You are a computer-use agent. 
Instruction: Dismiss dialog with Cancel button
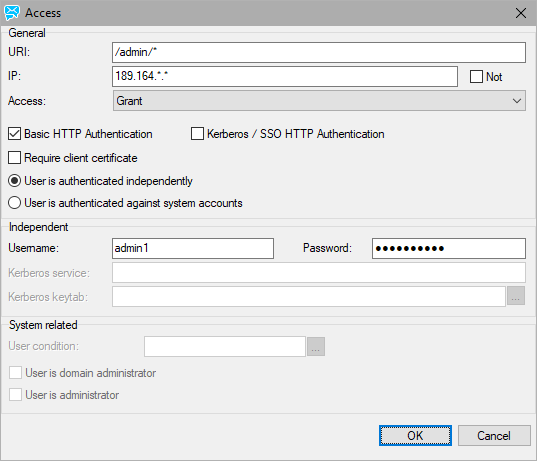coord(494,436)
